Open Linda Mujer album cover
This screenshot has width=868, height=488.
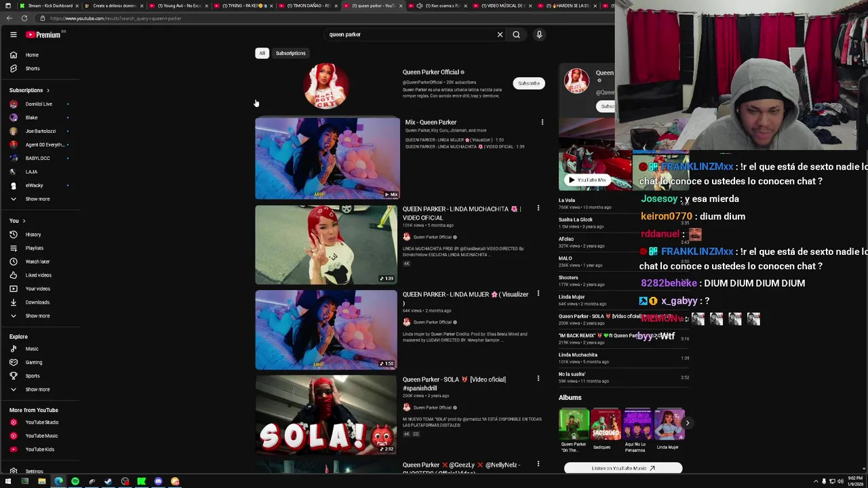coord(669,425)
